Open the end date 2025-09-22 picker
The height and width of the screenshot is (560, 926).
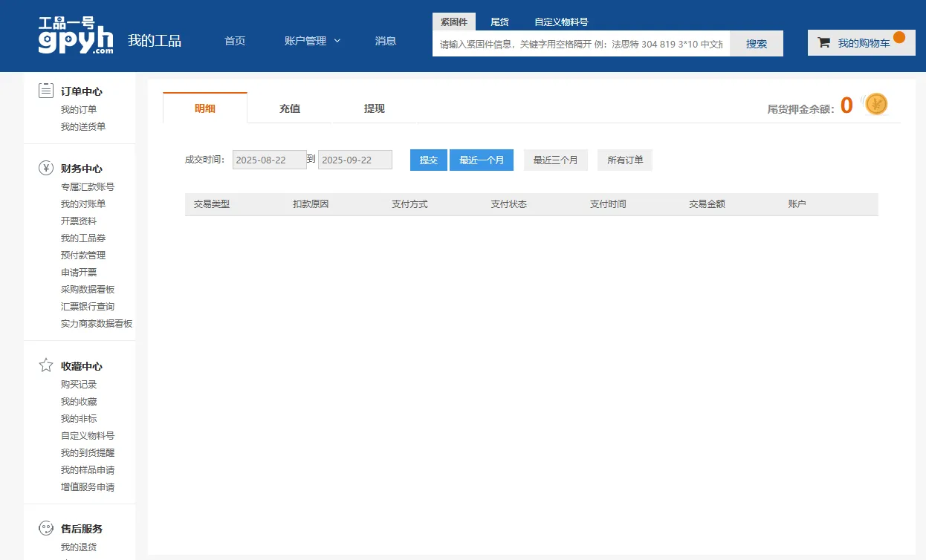coord(354,160)
